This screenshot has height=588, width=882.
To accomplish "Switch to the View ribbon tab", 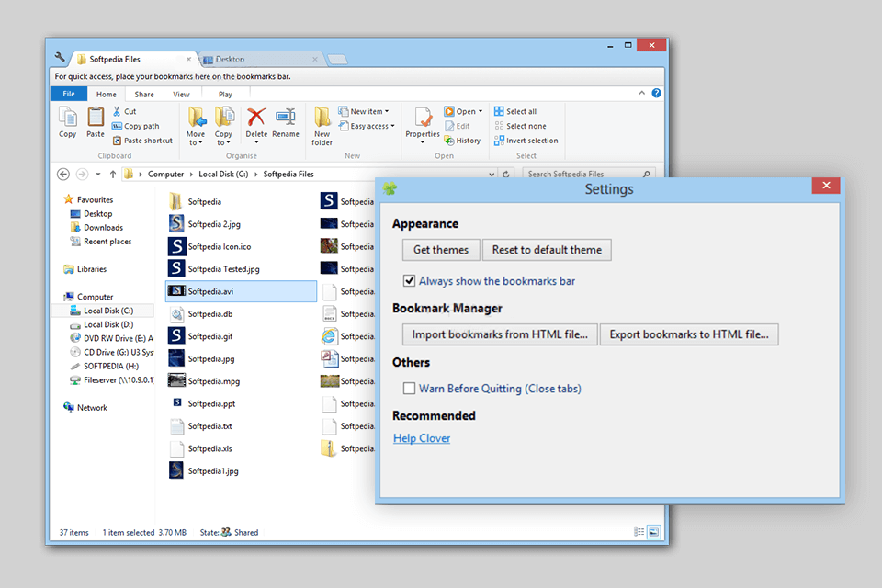I will click(x=181, y=95).
